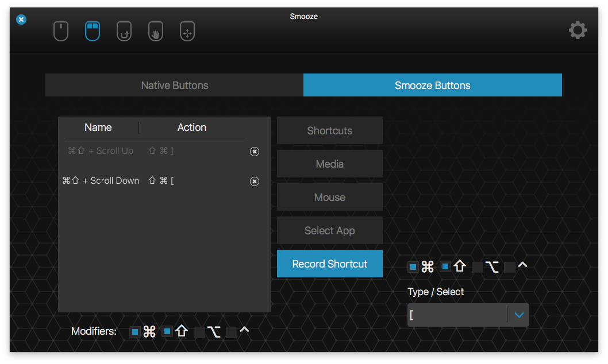Remove the Scroll Up shortcut entry
The image size is (608, 364).
click(x=255, y=152)
